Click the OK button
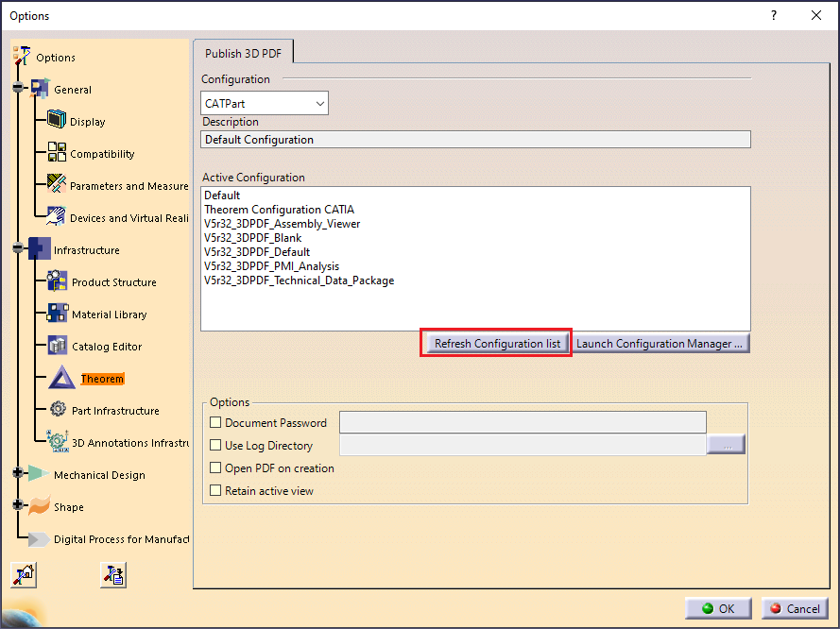Screen dimensions: 840x629 click(x=718, y=608)
